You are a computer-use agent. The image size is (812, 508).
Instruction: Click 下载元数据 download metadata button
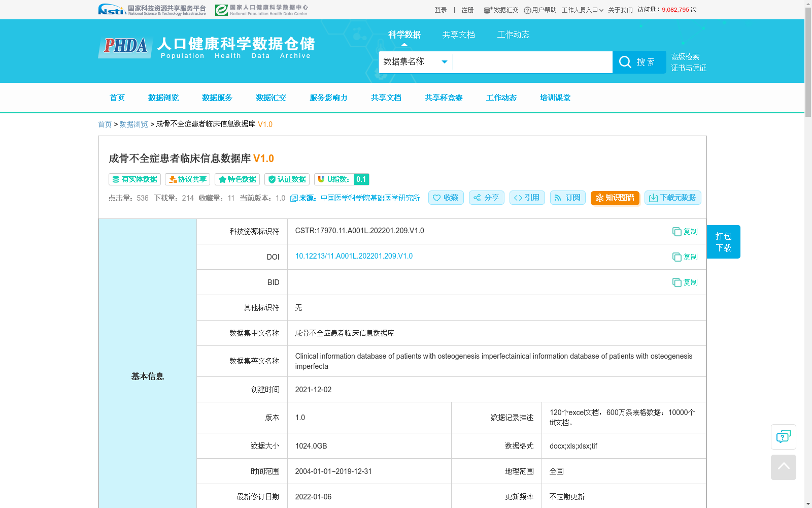pos(672,198)
